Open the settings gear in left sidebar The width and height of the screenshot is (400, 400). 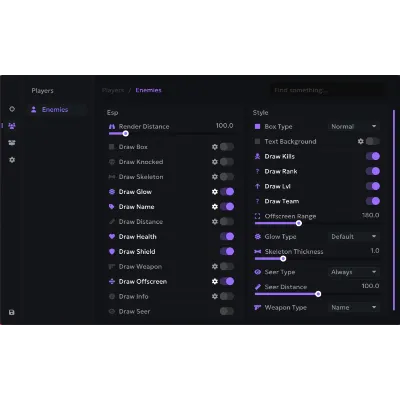click(12, 160)
